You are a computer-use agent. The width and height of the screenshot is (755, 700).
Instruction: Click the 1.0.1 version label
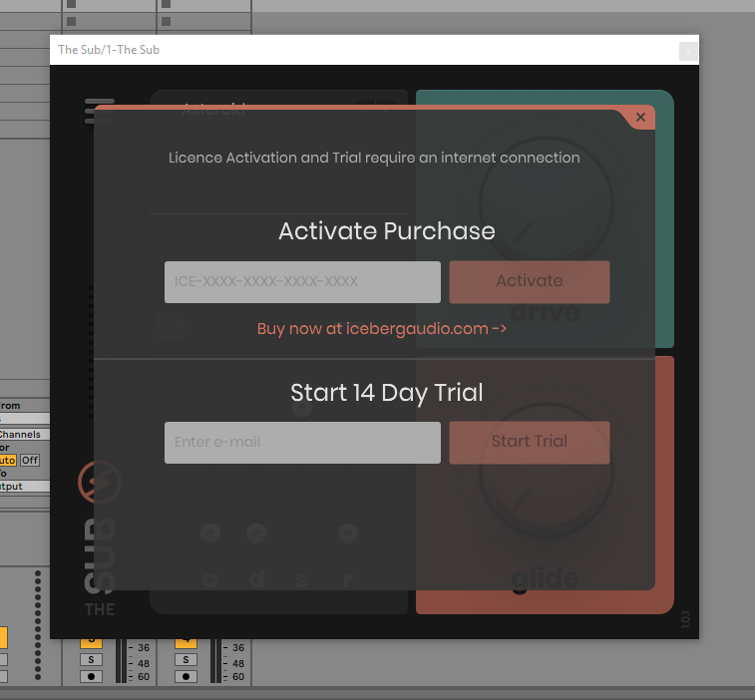[685, 619]
